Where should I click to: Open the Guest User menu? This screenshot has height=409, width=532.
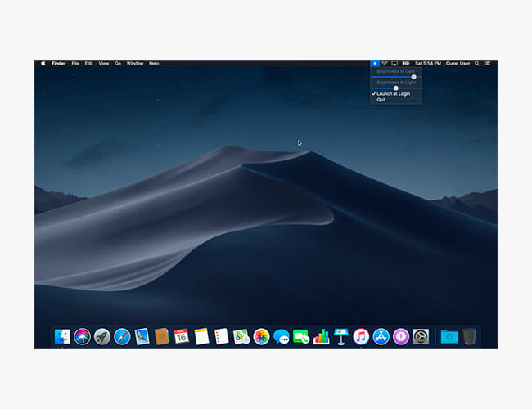pos(458,64)
